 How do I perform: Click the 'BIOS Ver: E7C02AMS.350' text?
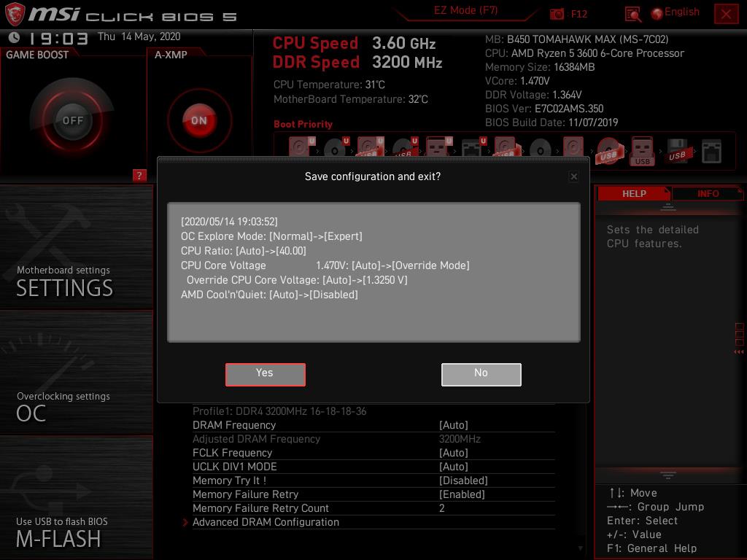click(544, 109)
